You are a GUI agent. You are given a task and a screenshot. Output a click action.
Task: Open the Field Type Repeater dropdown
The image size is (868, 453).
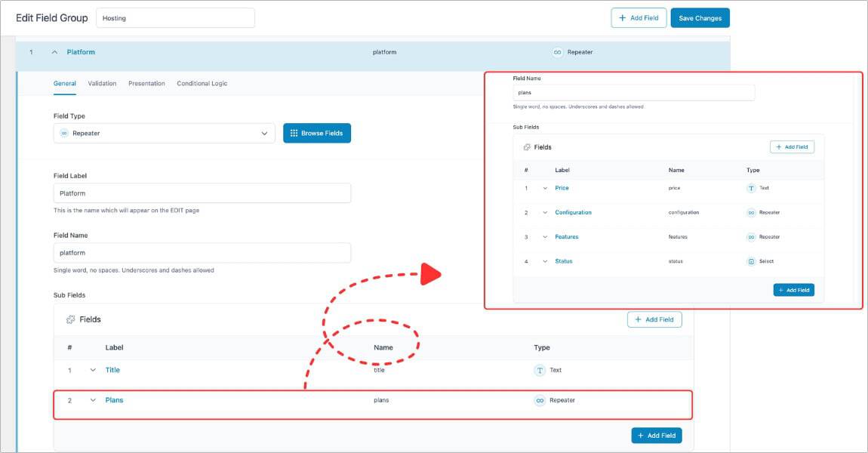(165, 134)
